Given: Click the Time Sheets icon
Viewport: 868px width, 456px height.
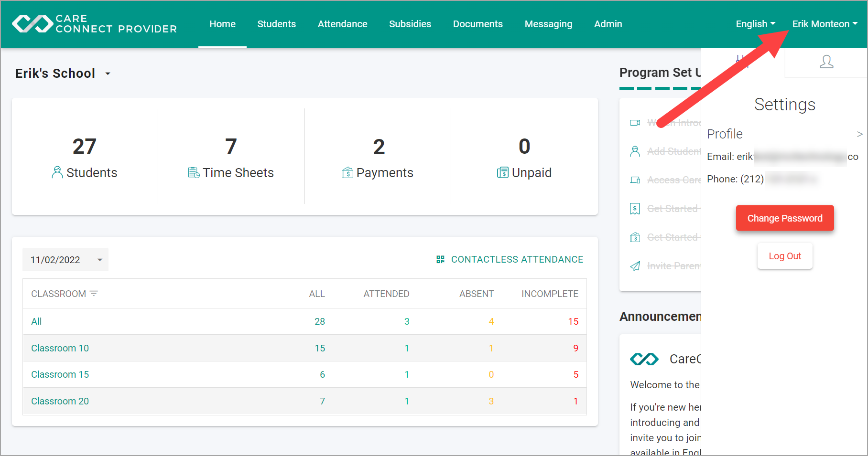Looking at the screenshot, I should (x=194, y=172).
